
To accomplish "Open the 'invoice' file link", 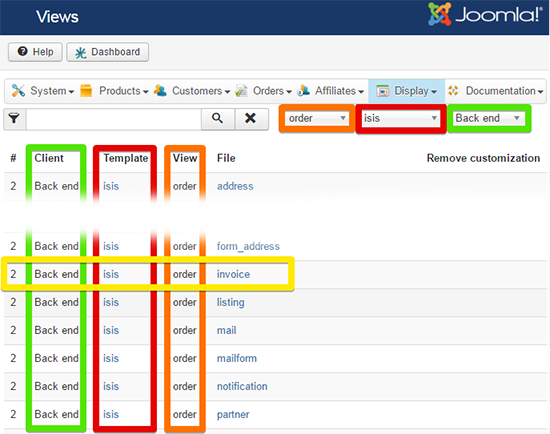I will click(233, 274).
